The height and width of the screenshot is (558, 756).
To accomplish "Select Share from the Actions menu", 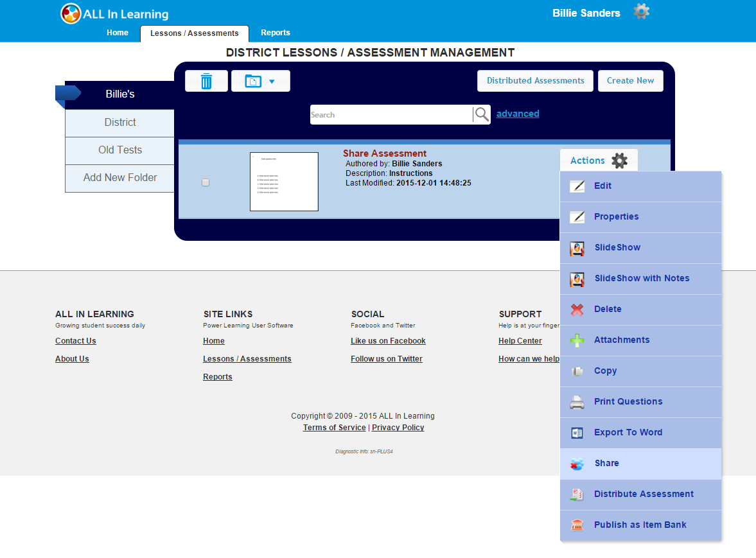I will pos(606,464).
